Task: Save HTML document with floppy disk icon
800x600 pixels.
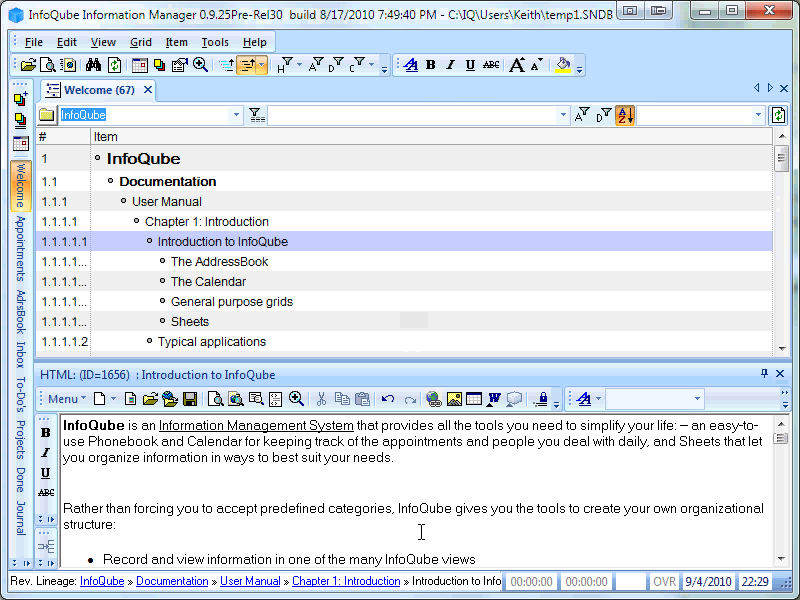Action: (x=190, y=399)
